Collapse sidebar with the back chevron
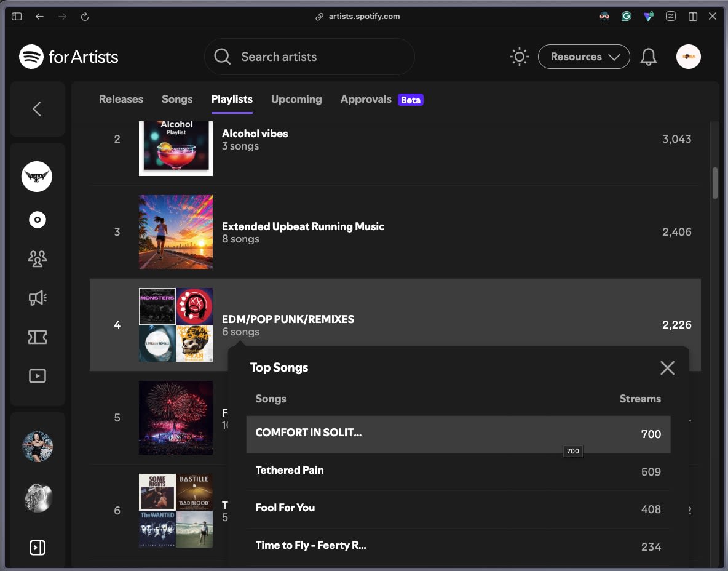Image resolution: width=728 pixels, height=571 pixels. pyautogui.click(x=37, y=109)
